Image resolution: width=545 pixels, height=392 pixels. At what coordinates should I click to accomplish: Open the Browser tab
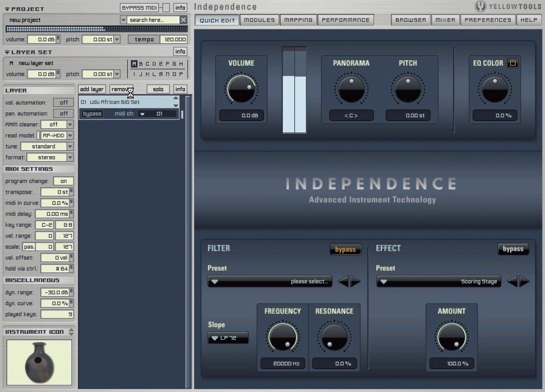pos(410,20)
